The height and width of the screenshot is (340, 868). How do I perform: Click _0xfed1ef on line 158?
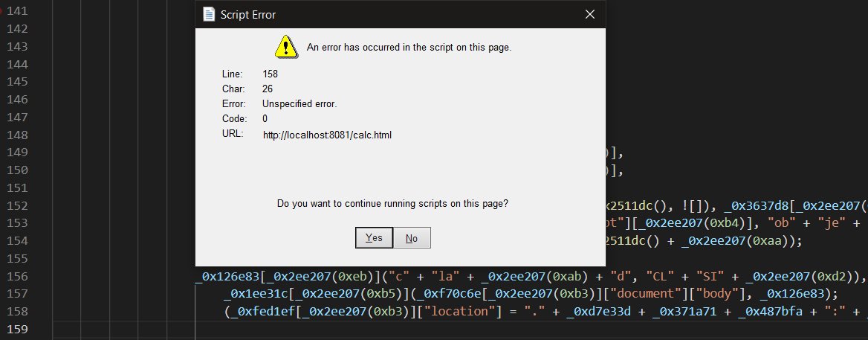[263, 311]
